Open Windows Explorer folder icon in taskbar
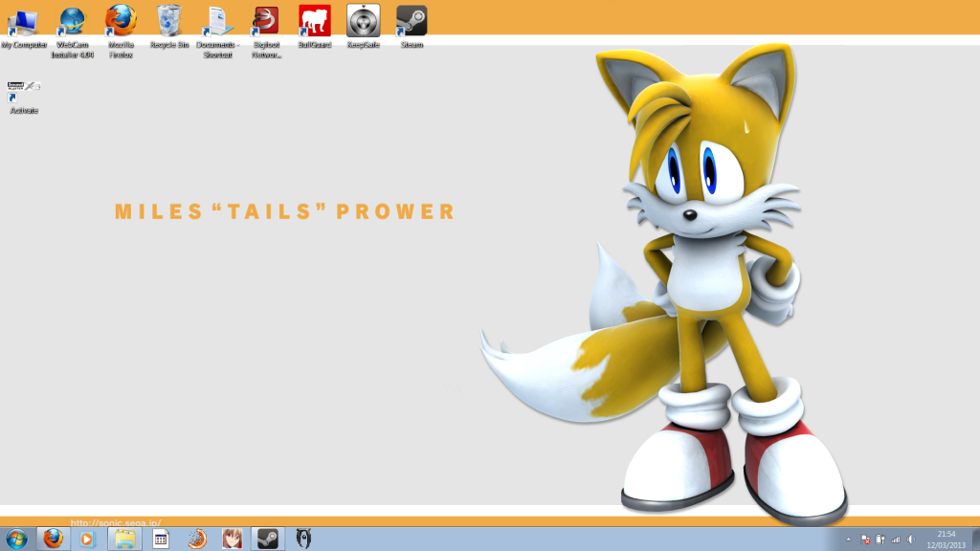This screenshot has height=551, width=980. (124, 539)
